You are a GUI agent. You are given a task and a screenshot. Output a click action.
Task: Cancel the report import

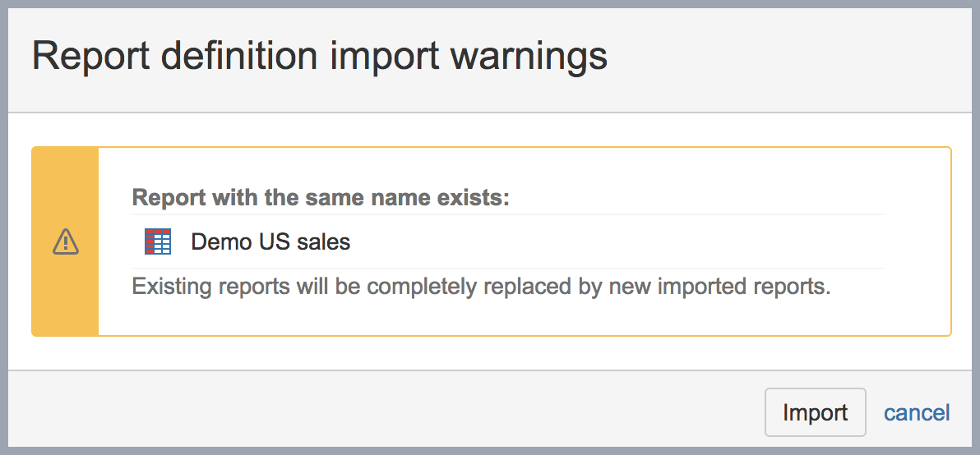917,412
